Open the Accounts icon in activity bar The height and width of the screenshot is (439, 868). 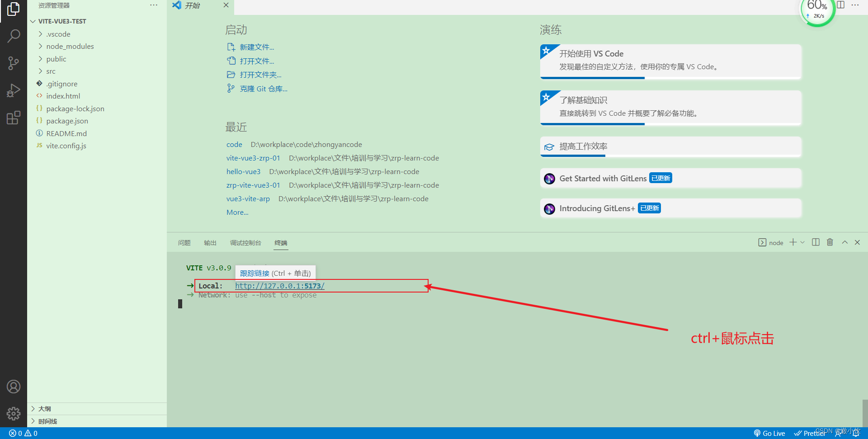coord(14,387)
